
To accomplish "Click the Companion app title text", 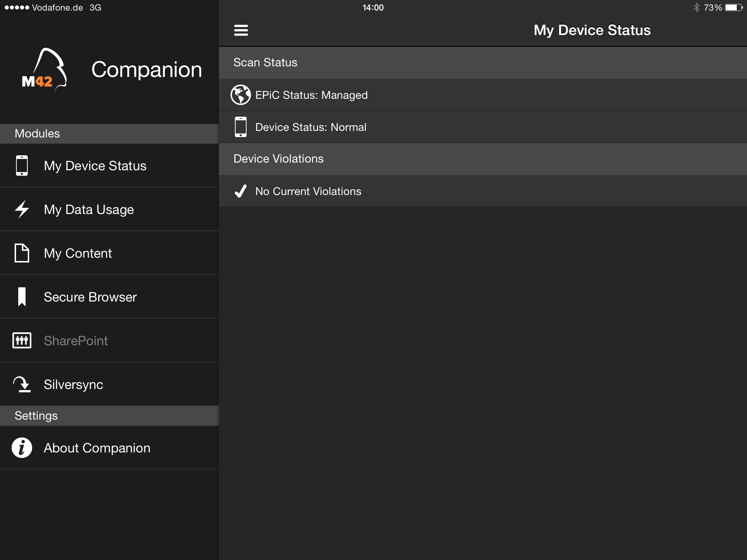I will click(147, 69).
